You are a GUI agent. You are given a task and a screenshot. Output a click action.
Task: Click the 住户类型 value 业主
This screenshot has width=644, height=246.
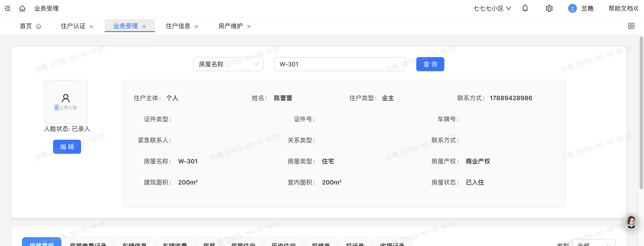(x=388, y=98)
